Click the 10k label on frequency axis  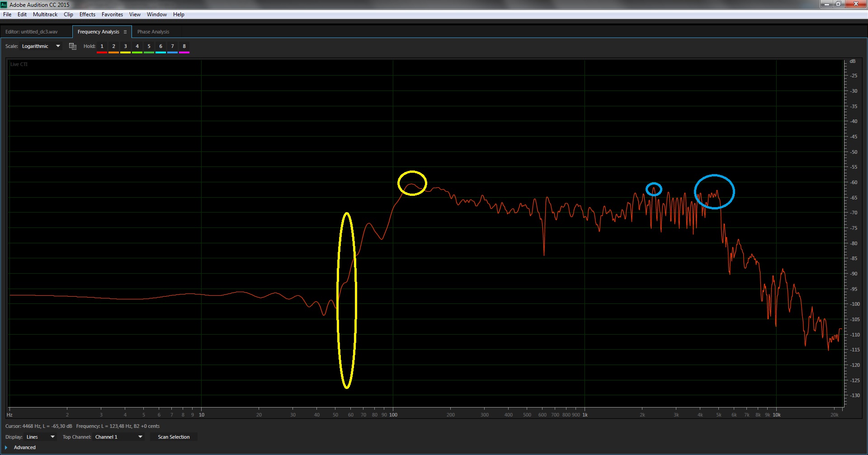click(x=777, y=415)
